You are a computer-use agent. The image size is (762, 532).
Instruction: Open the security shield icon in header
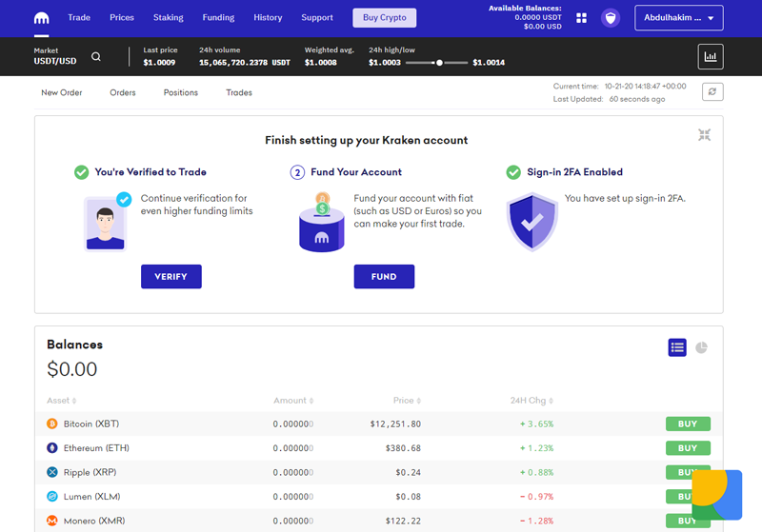pos(611,18)
